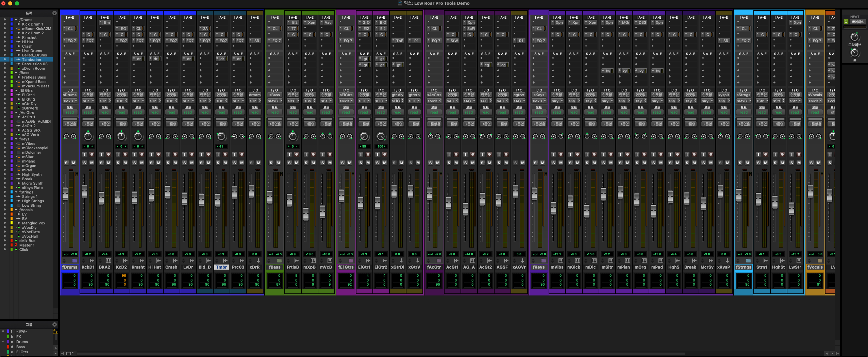Screen dimensions: 868x357
Task: Select the Bass group in group list
Action: click(x=20, y=347)
